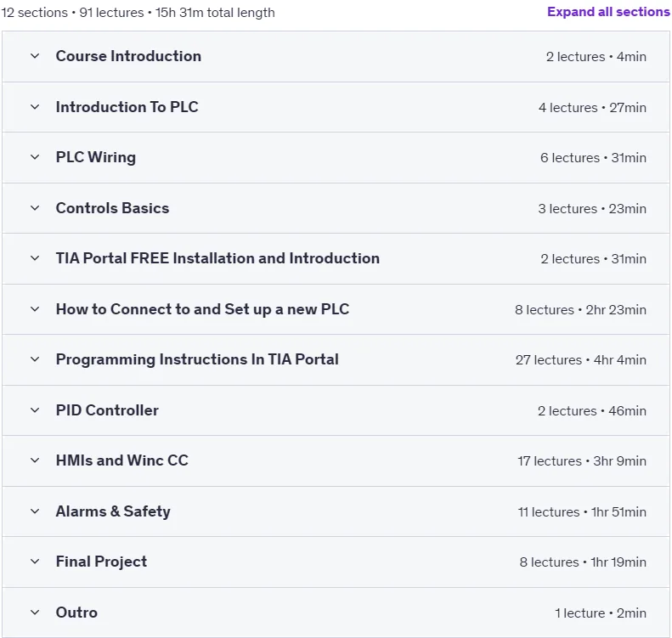Screen dimensions: 672x638
Task: Expand the Controls Basics chevron
Action: coord(35,208)
